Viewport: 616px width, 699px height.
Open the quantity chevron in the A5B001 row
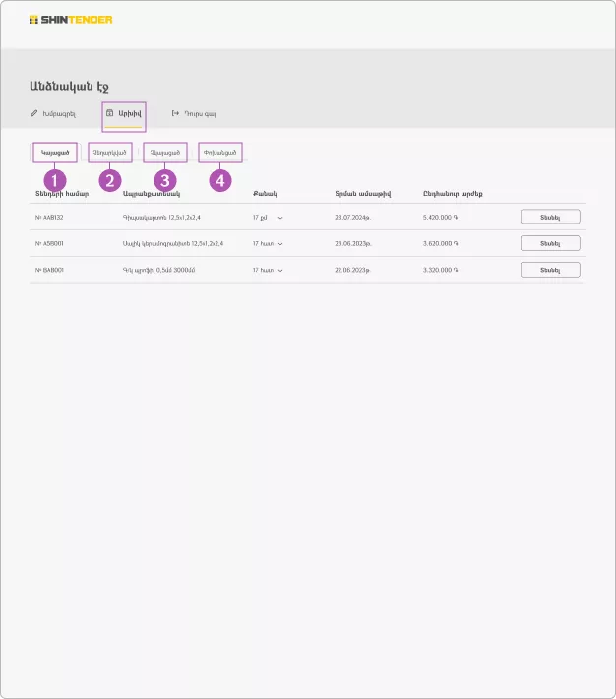tap(280, 243)
